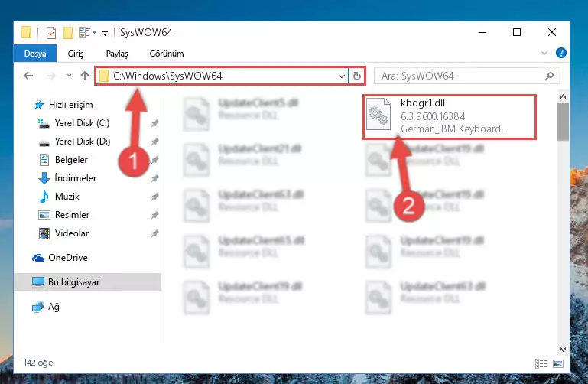Click the kbdgr1.dll gear file icon
588x384 pixels.
click(378, 115)
